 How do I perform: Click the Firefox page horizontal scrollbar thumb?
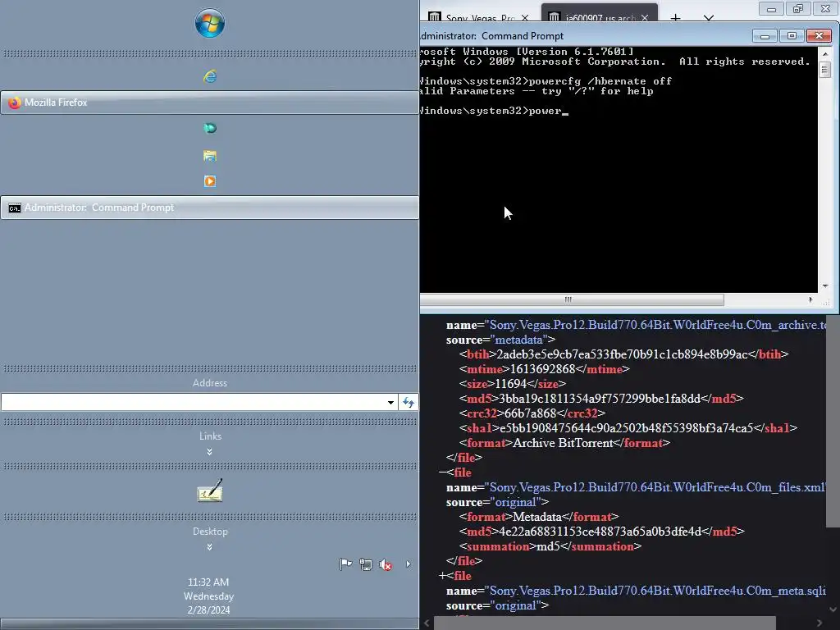tap(605, 623)
